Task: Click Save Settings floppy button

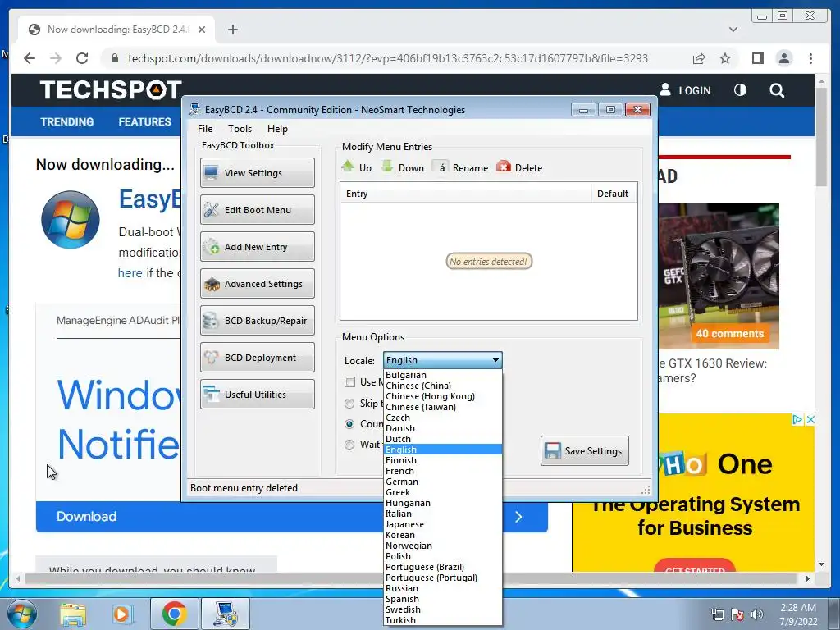Action: [x=584, y=450]
